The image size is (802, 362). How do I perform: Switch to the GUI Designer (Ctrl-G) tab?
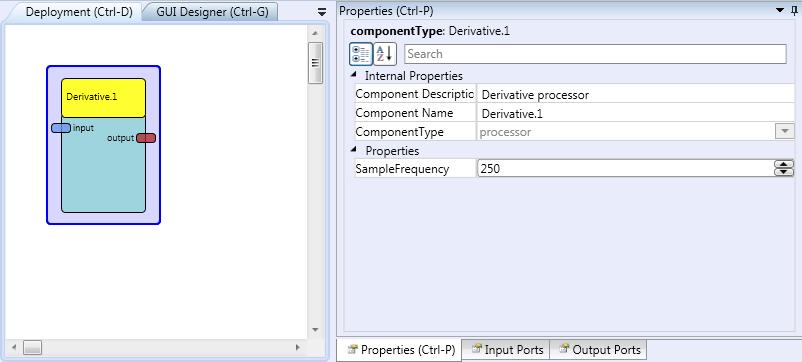(212, 12)
